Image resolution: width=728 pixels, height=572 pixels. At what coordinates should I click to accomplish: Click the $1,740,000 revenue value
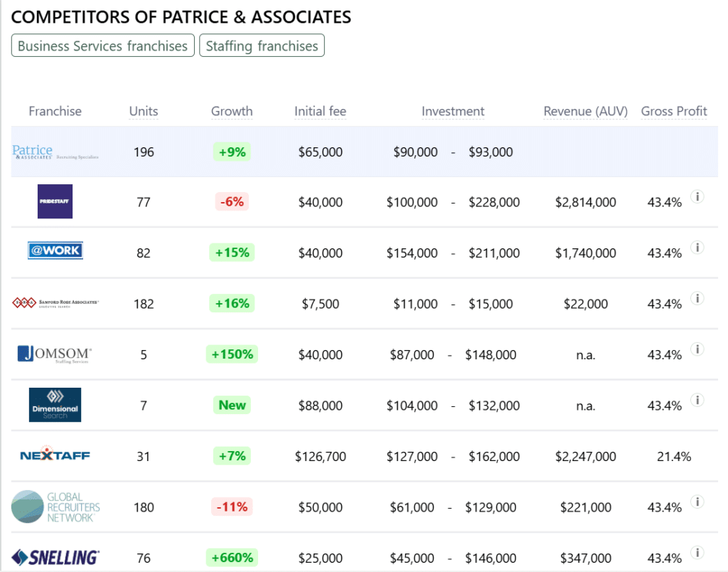586,253
